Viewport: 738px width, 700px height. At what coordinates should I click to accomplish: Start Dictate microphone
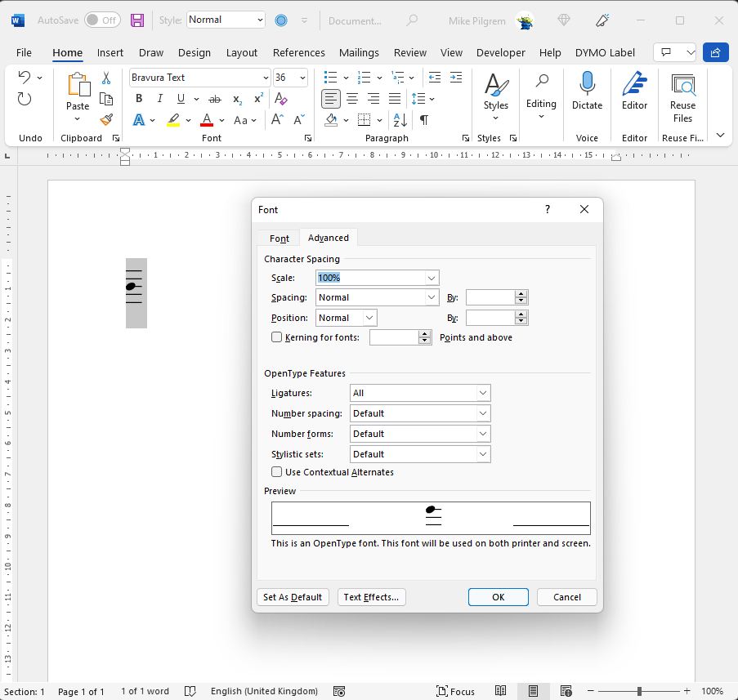587,91
